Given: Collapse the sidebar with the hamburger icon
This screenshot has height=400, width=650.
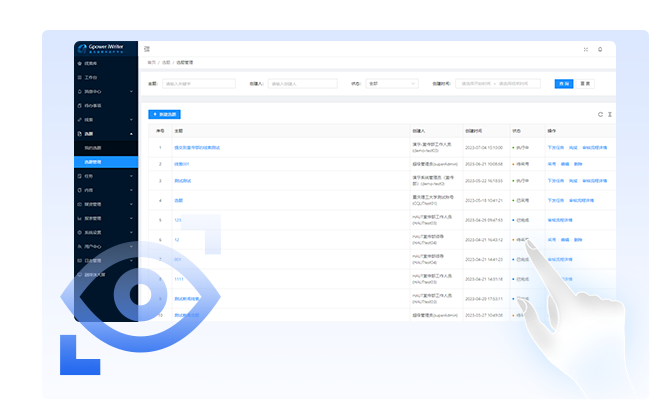Looking at the screenshot, I should pyautogui.click(x=147, y=48).
